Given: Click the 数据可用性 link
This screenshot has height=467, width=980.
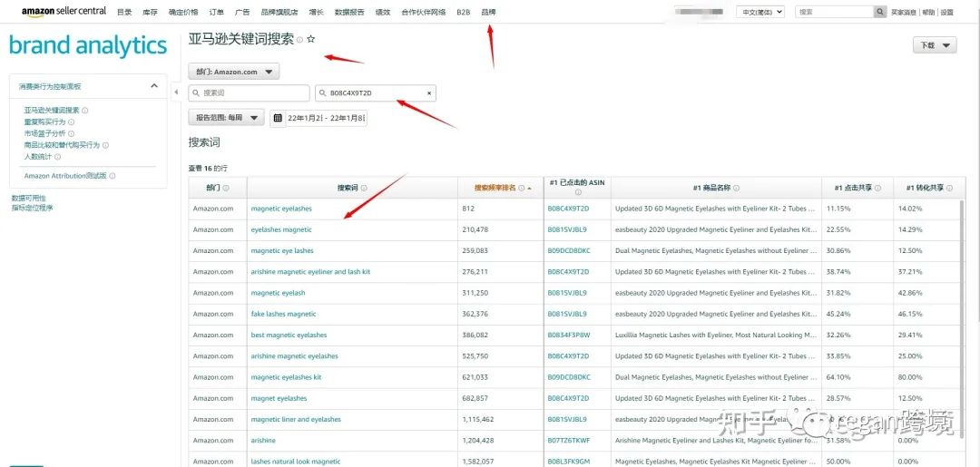Looking at the screenshot, I should [x=29, y=198].
